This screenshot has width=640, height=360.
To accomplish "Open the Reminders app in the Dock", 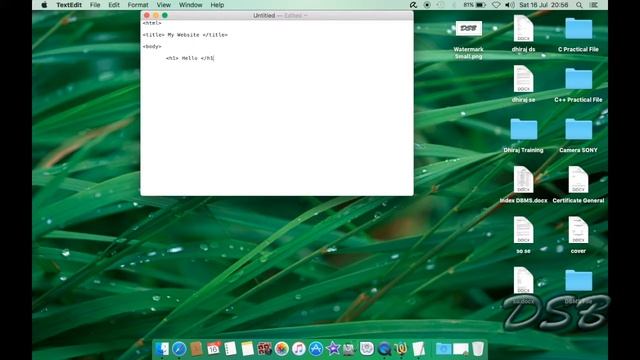I will pyautogui.click(x=230, y=349).
